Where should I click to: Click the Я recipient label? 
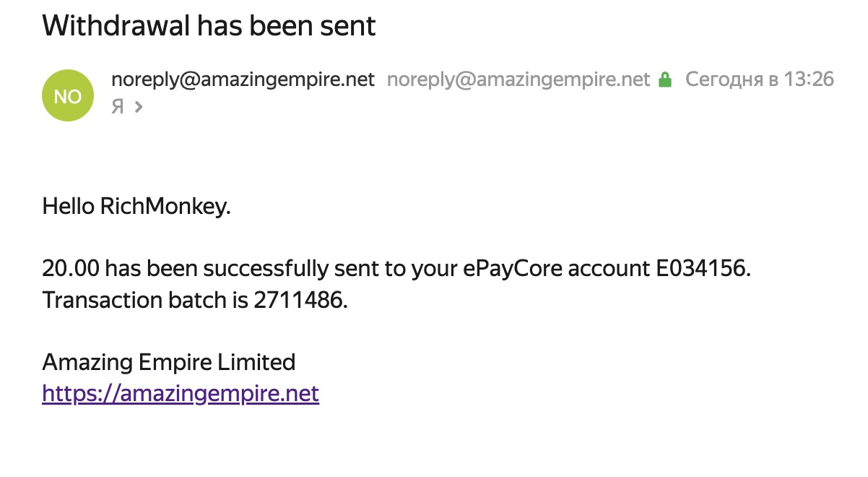point(117,107)
